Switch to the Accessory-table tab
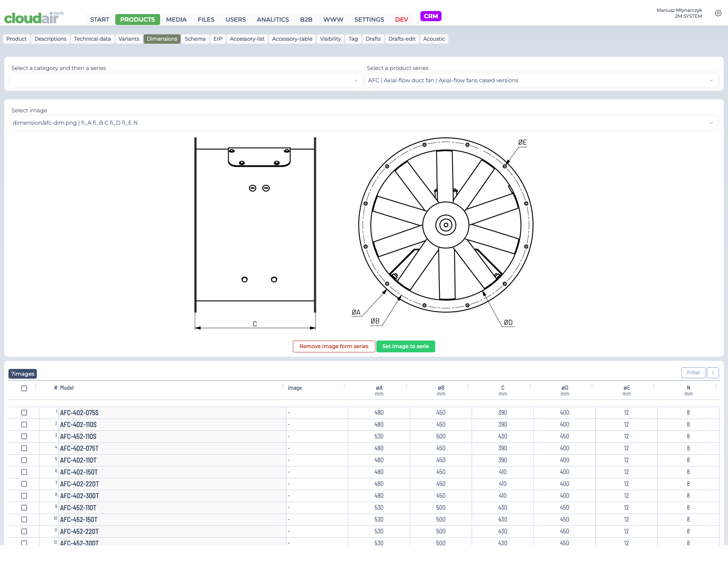 pos(292,39)
